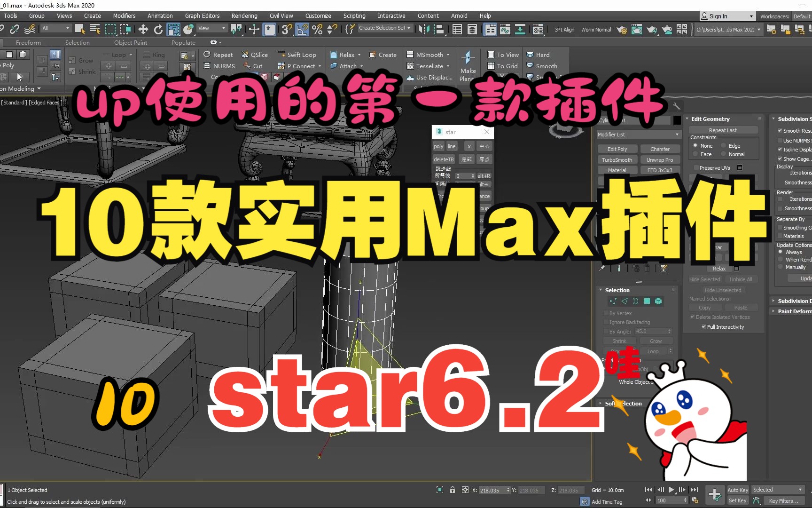Collapse the Edit Geometry rollout
The width and height of the screenshot is (812, 508).
tap(710, 119)
